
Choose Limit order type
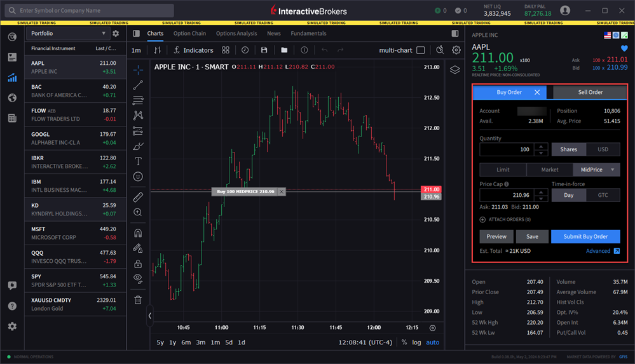pyautogui.click(x=503, y=170)
